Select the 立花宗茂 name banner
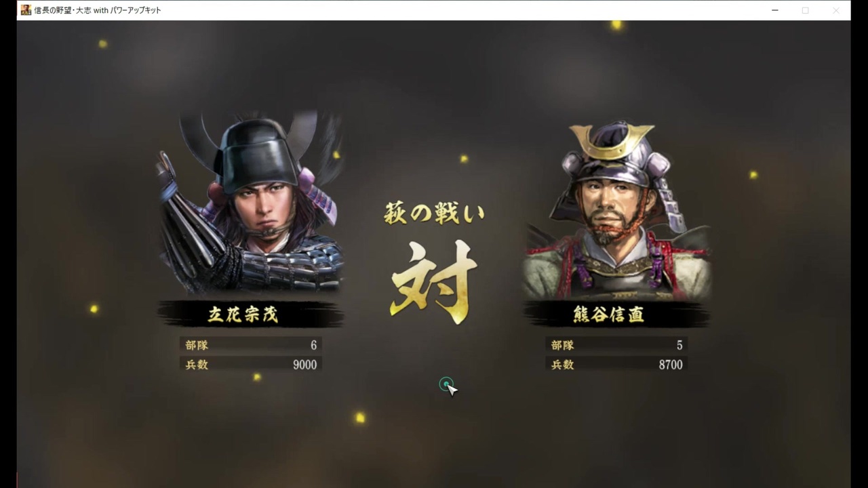 tap(250, 314)
